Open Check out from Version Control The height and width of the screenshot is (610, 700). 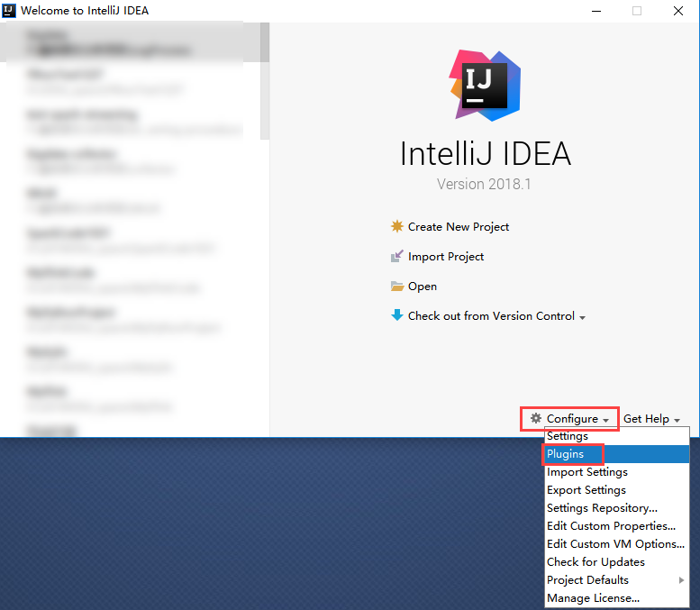tap(491, 316)
